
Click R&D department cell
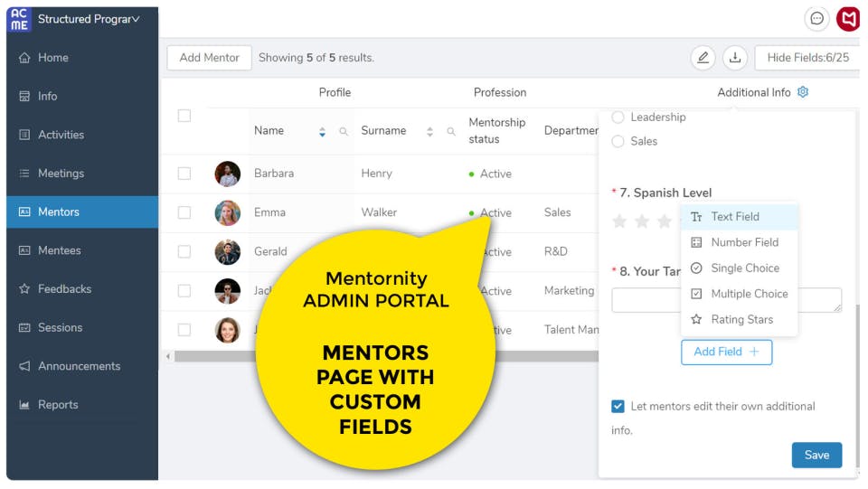[556, 251]
